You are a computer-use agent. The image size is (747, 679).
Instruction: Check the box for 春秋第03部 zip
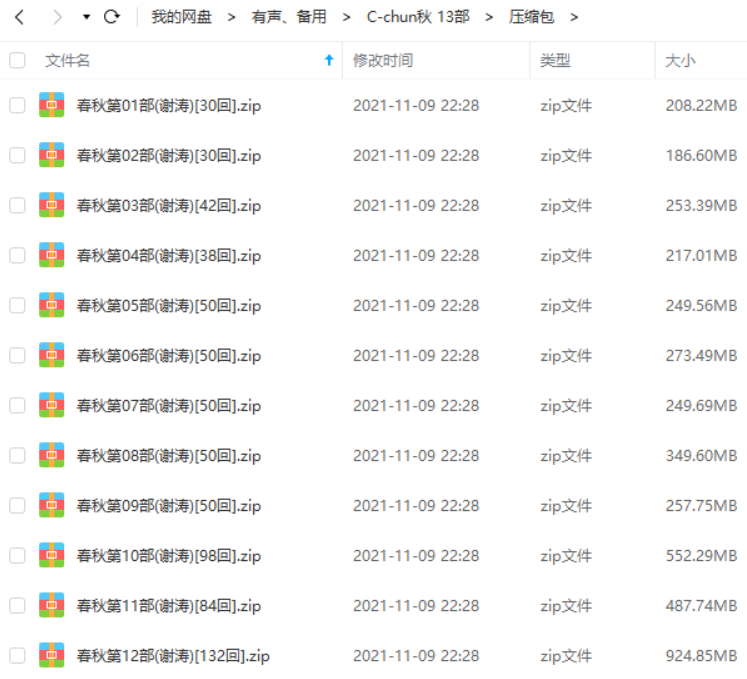(18, 205)
